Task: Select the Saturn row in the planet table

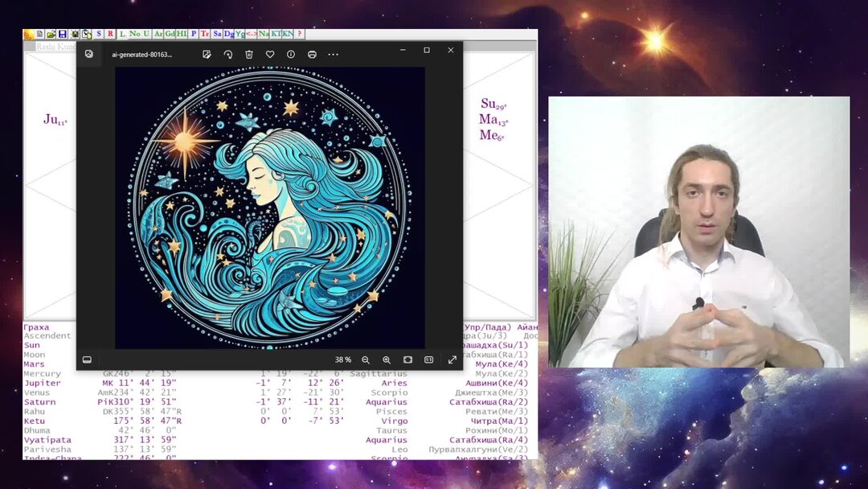Action: click(x=276, y=402)
